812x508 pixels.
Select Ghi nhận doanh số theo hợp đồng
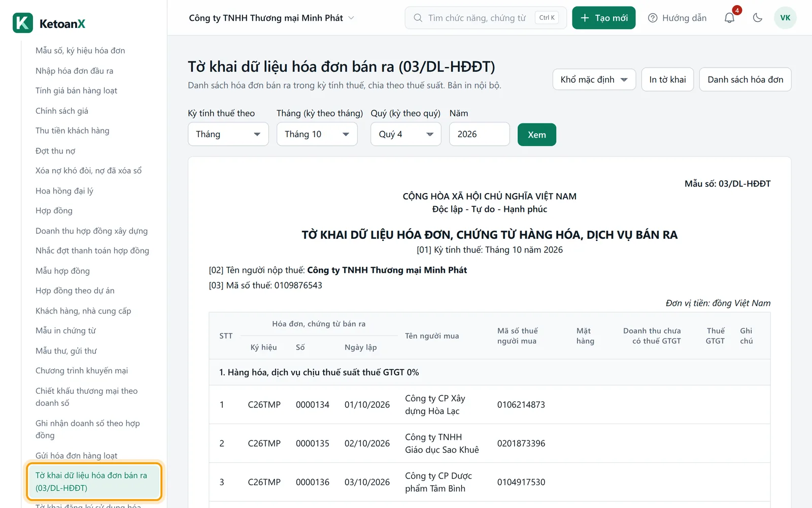pos(88,429)
